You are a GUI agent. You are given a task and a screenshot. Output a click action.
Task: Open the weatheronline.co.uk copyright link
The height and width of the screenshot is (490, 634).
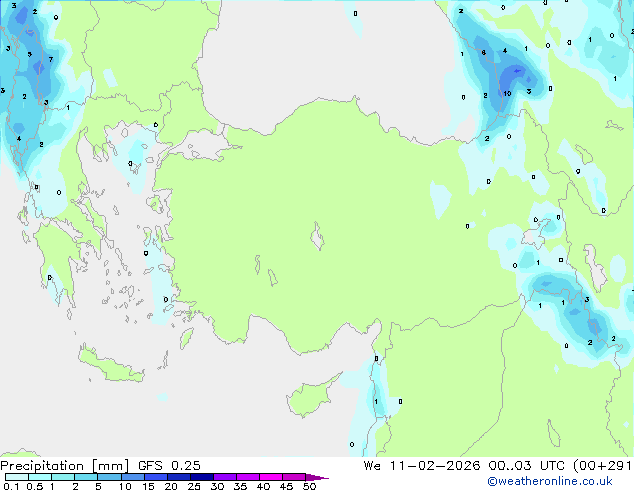(550, 481)
